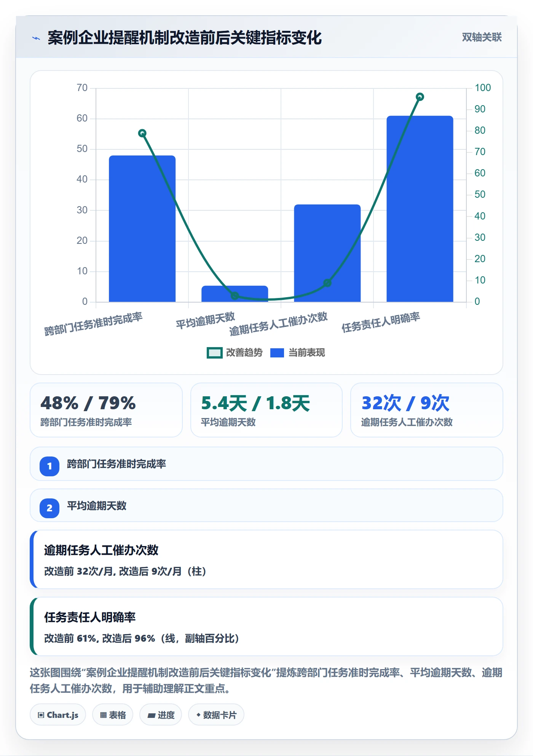Toggle the 改善趋势 legend swatch
The width and height of the screenshot is (533, 756).
click(215, 353)
